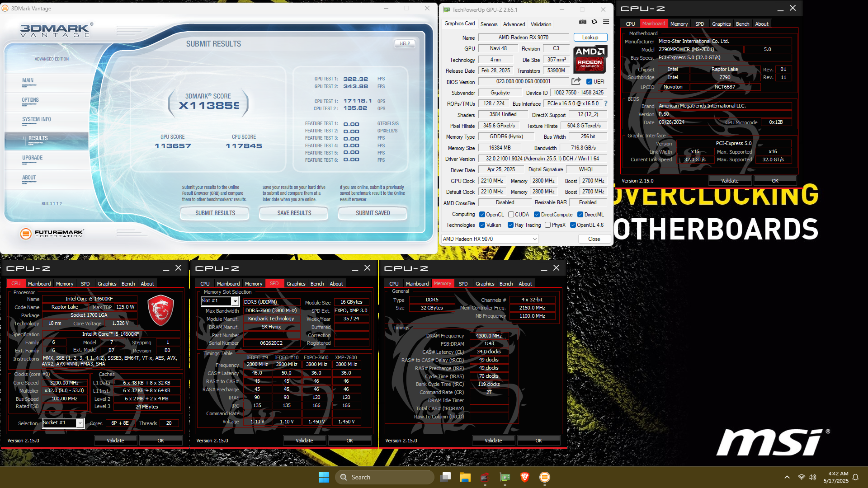
Task: Click the SAVE RESULTS button
Action: pyautogui.click(x=294, y=213)
